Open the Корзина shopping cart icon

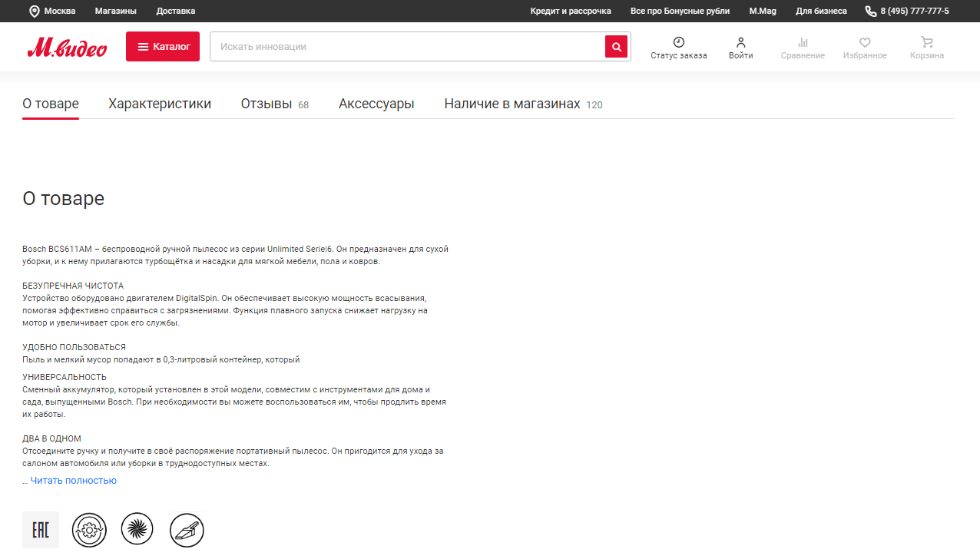coord(927,42)
